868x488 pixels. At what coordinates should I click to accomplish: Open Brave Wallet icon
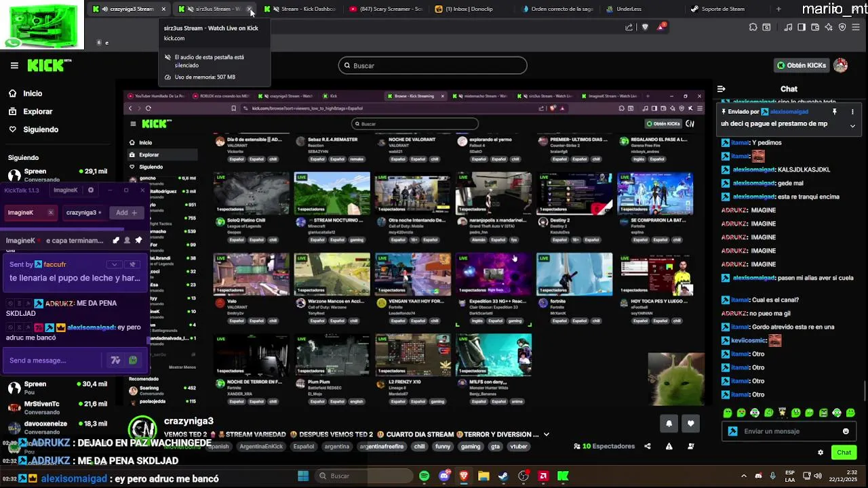pyautogui.click(x=815, y=27)
